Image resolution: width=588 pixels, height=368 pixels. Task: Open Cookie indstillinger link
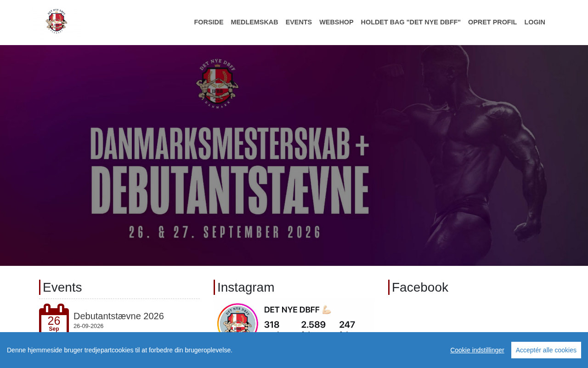coord(477,350)
